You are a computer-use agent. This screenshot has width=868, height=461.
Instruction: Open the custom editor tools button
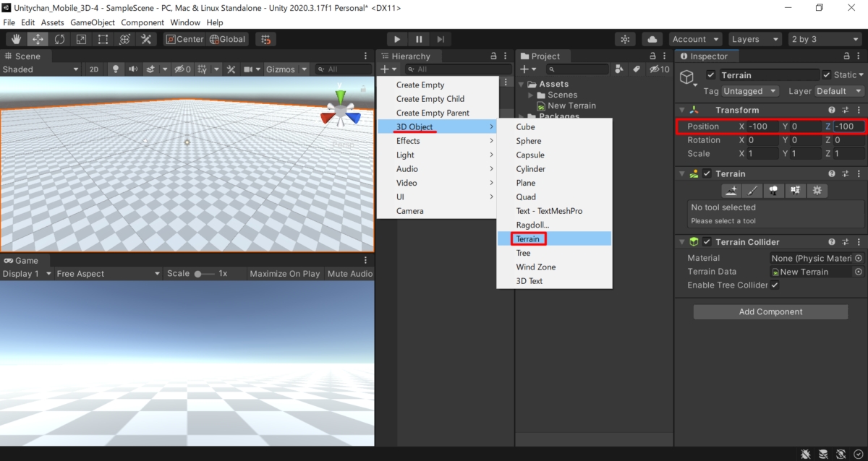tap(146, 39)
